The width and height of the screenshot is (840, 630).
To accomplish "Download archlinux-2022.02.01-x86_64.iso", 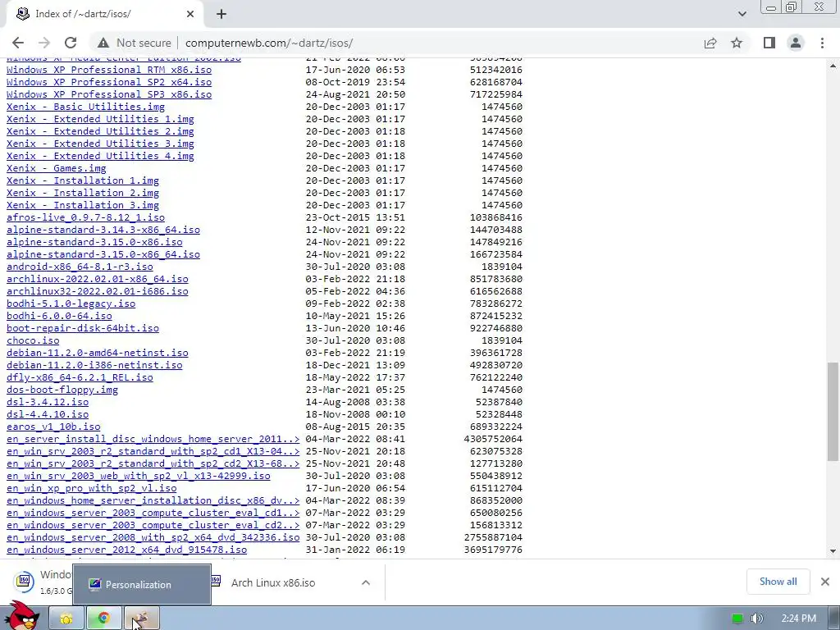I will tap(98, 279).
